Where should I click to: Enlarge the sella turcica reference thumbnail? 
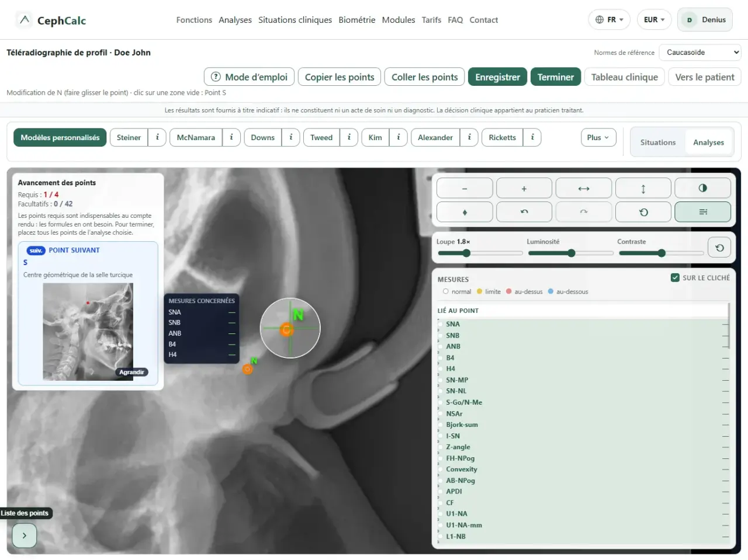coord(131,372)
